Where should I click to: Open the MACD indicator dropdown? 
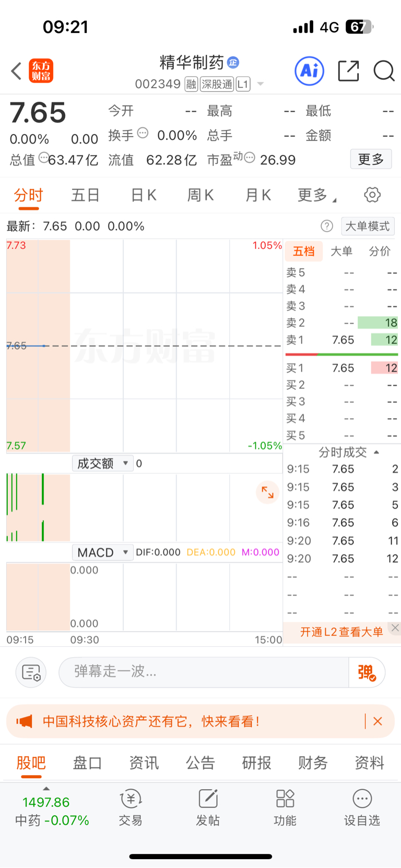pos(103,552)
